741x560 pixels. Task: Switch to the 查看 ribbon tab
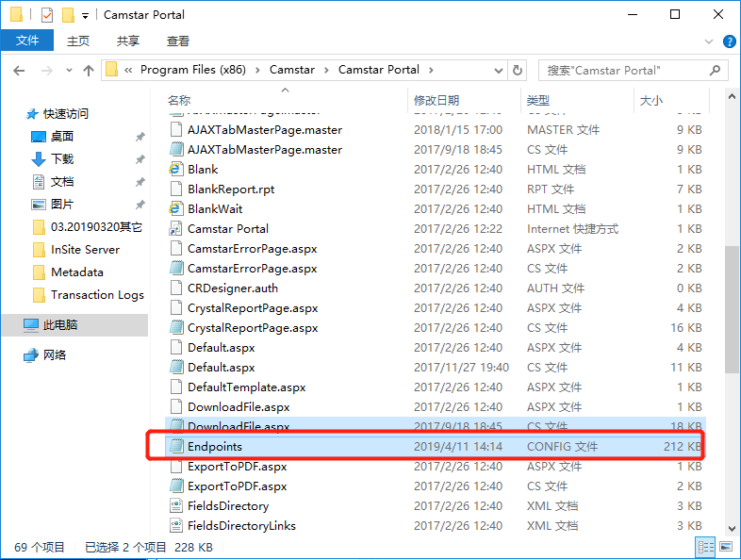coord(178,41)
